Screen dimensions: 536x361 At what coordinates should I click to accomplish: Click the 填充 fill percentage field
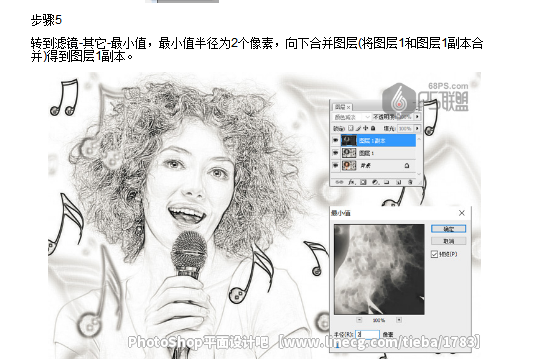tap(405, 129)
